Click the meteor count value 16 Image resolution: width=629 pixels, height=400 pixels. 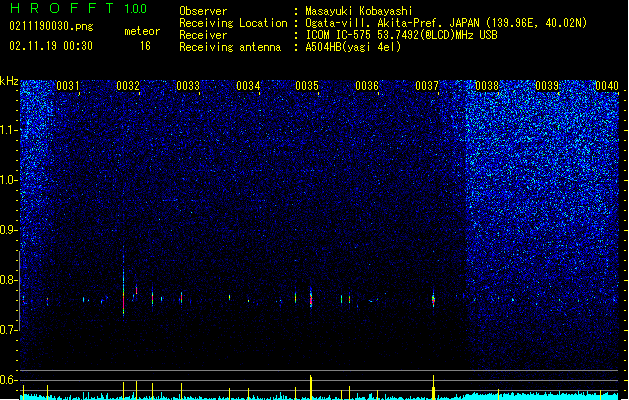tap(145, 46)
